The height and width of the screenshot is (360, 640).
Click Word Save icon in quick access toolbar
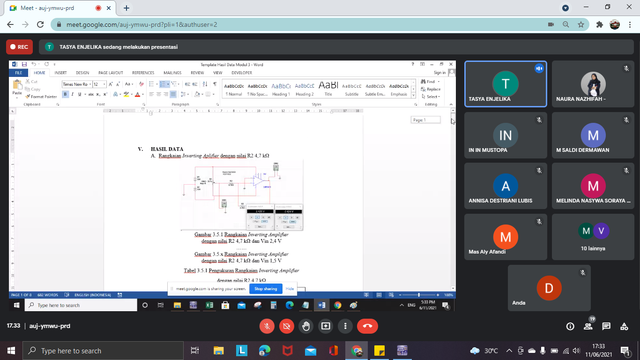point(24,64)
